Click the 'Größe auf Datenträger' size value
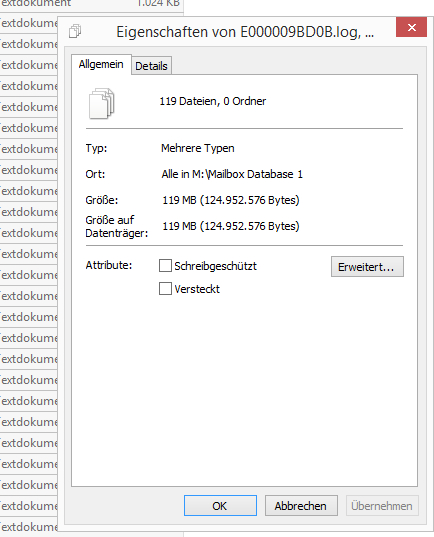This screenshot has height=537, width=434. [x=231, y=226]
